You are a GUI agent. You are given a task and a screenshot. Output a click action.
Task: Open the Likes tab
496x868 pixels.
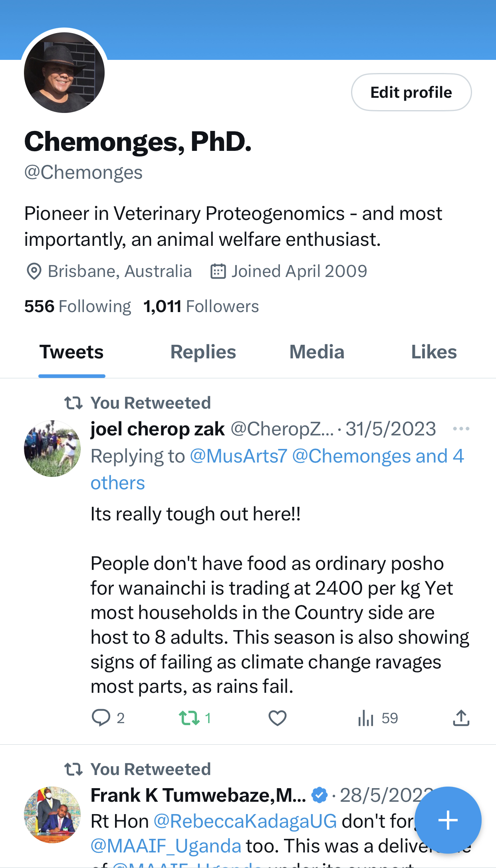coord(434,352)
